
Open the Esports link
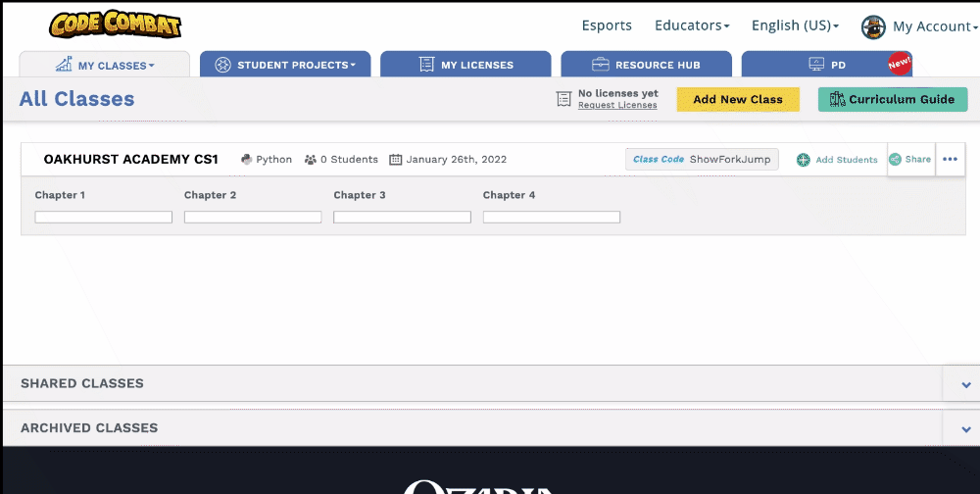[607, 25]
